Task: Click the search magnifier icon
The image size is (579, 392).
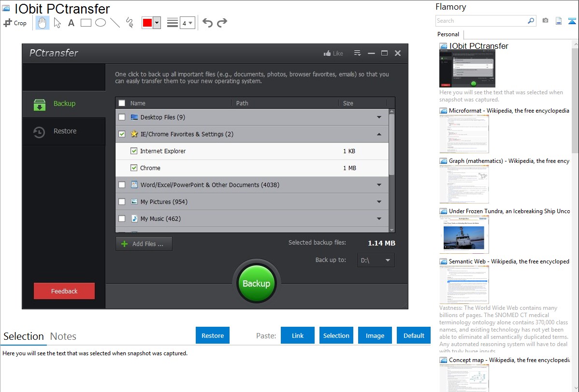Action: tap(531, 21)
